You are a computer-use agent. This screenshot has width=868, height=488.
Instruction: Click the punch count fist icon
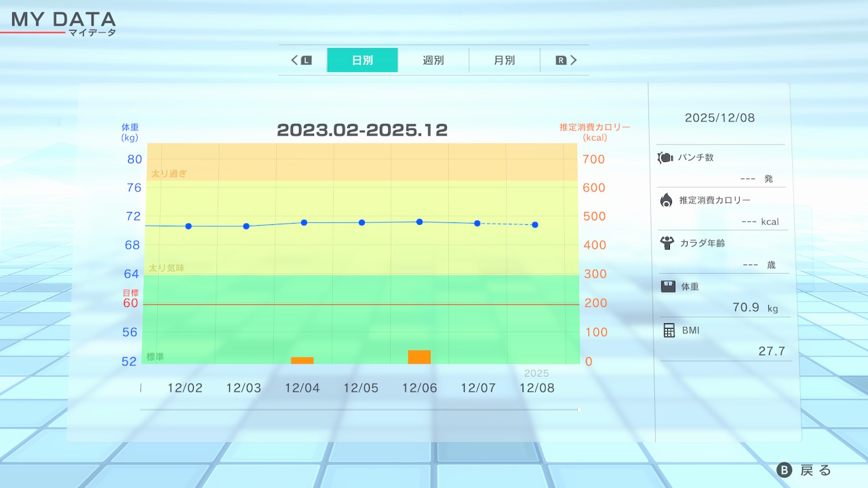[665, 158]
